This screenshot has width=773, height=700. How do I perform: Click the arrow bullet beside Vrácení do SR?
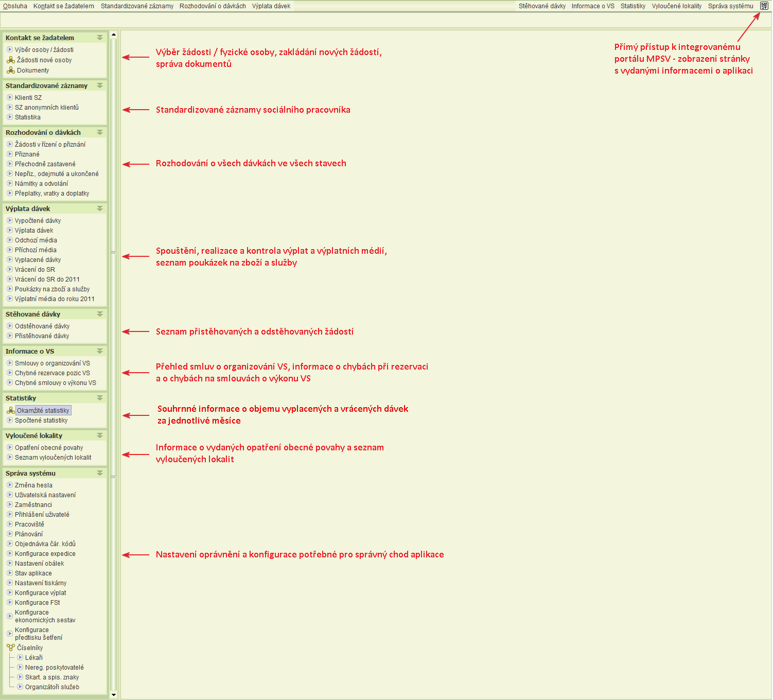point(10,269)
